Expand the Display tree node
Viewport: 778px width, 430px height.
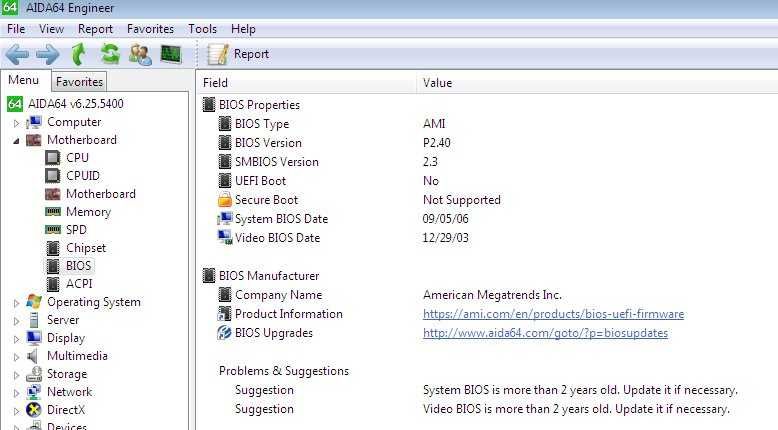16,339
